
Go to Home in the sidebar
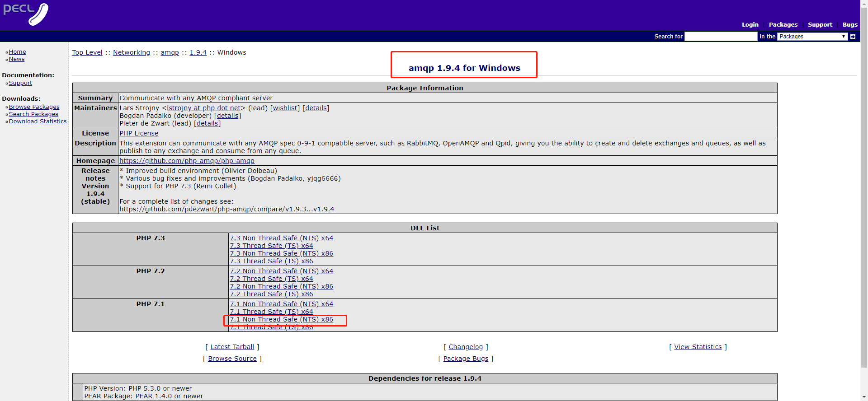(x=17, y=52)
